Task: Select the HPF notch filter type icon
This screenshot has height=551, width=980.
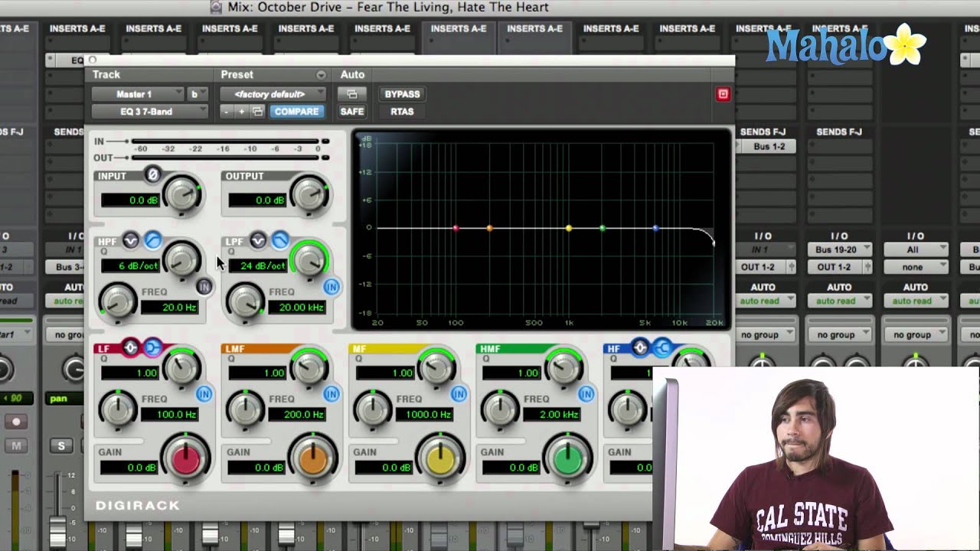Action: pyautogui.click(x=131, y=241)
